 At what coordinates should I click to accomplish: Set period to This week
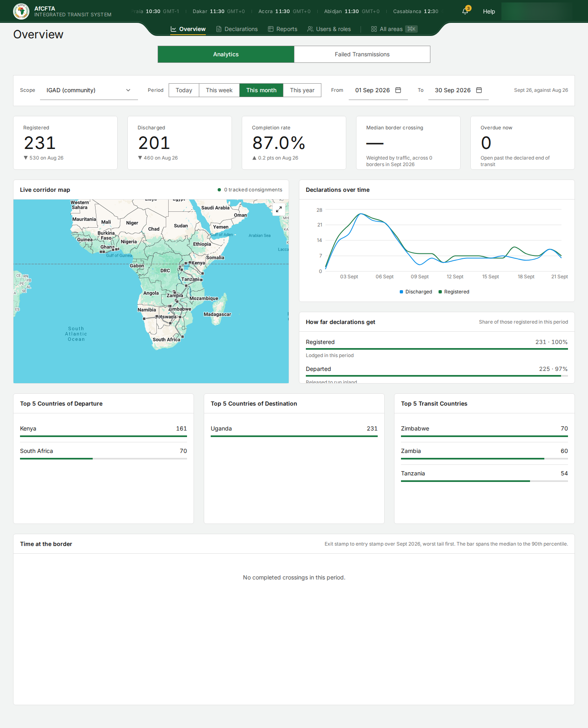(x=219, y=90)
